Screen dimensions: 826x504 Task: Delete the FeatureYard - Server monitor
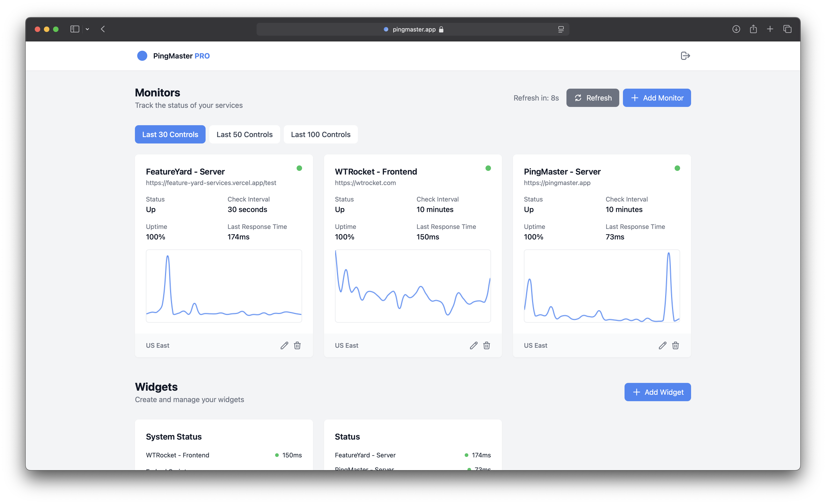(x=297, y=345)
